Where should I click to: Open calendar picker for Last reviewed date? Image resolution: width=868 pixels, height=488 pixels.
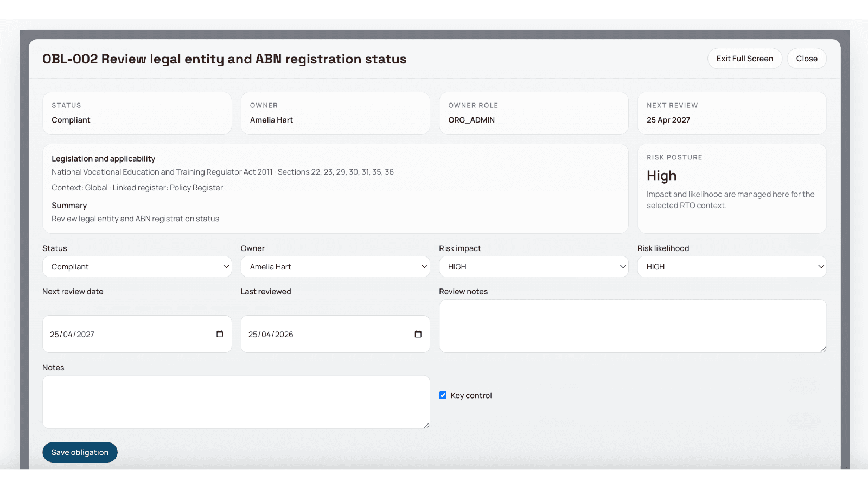click(x=418, y=334)
